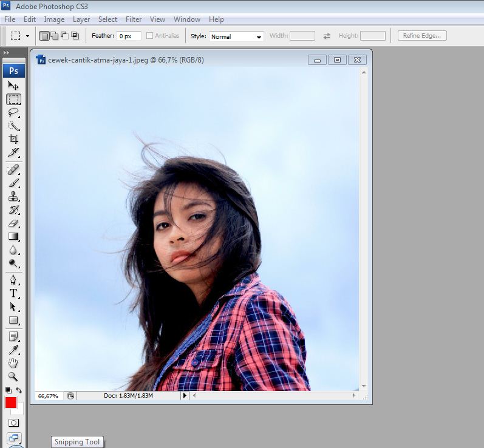Select the Blur tool

pyautogui.click(x=13, y=250)
